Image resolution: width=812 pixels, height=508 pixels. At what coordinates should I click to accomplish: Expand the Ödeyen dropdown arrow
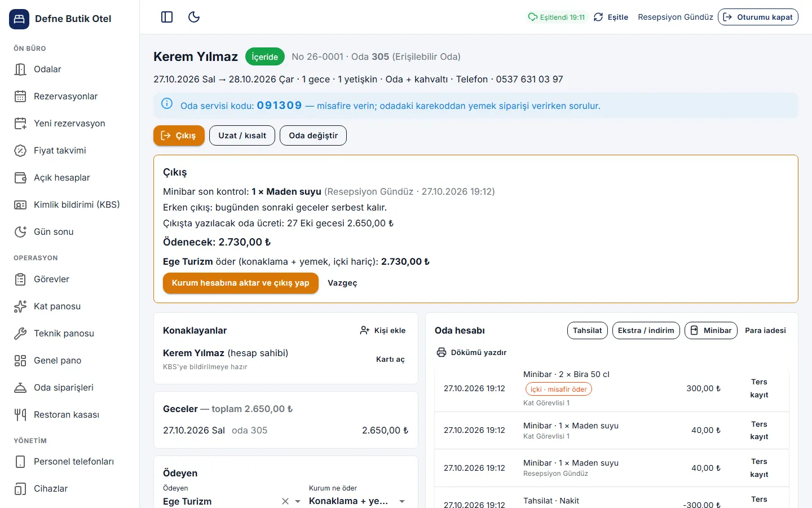coord(298,501)
